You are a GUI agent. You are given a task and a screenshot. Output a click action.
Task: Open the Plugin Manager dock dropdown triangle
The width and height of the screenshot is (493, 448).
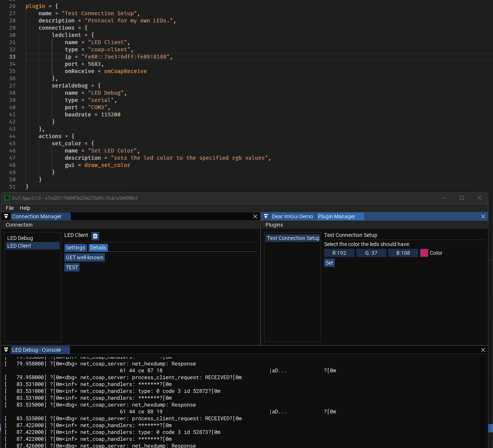266,216
